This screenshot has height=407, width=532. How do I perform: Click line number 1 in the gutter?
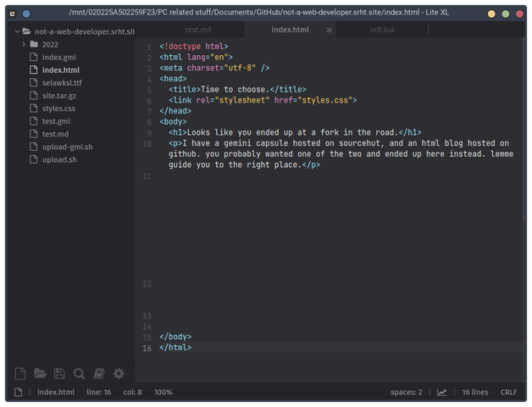coord(149,47)
